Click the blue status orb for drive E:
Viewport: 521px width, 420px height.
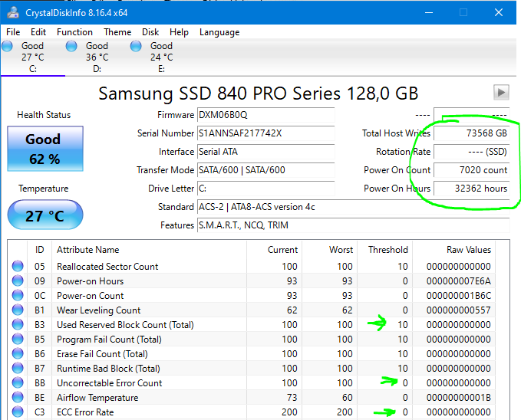136,46
